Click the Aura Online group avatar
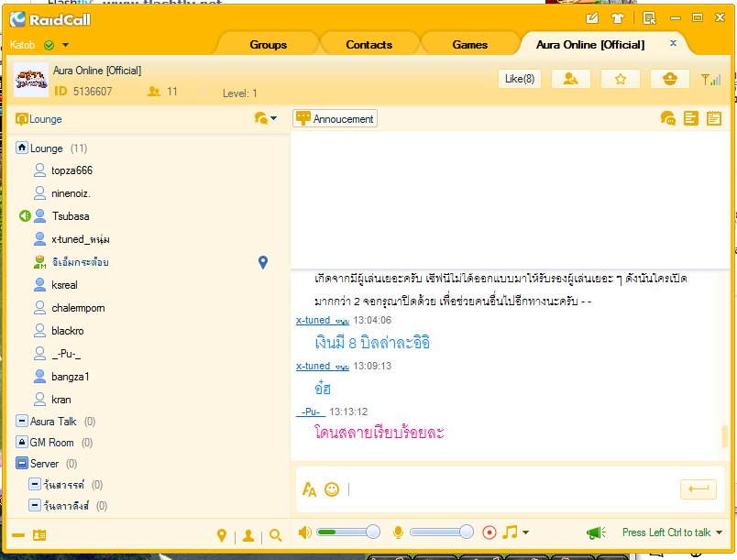The width and height of the screenshot is (737, 560). 31,80
